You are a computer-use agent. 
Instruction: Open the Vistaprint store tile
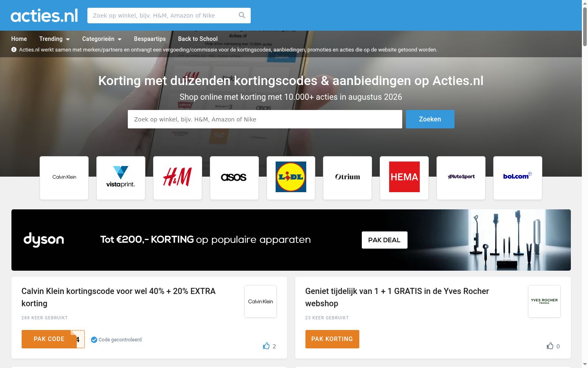tap(121, 178)
